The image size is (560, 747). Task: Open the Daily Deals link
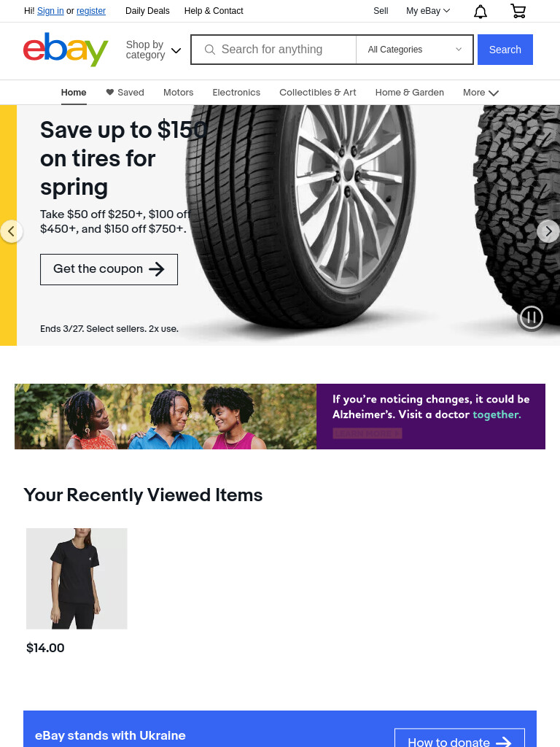coord(147,11)
